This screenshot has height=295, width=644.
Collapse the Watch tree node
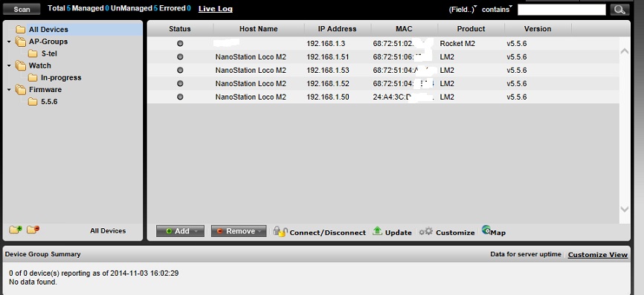coord(9,65)
